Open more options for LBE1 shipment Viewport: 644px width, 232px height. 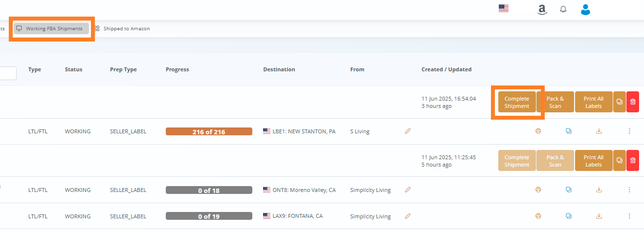pos(629,131)
